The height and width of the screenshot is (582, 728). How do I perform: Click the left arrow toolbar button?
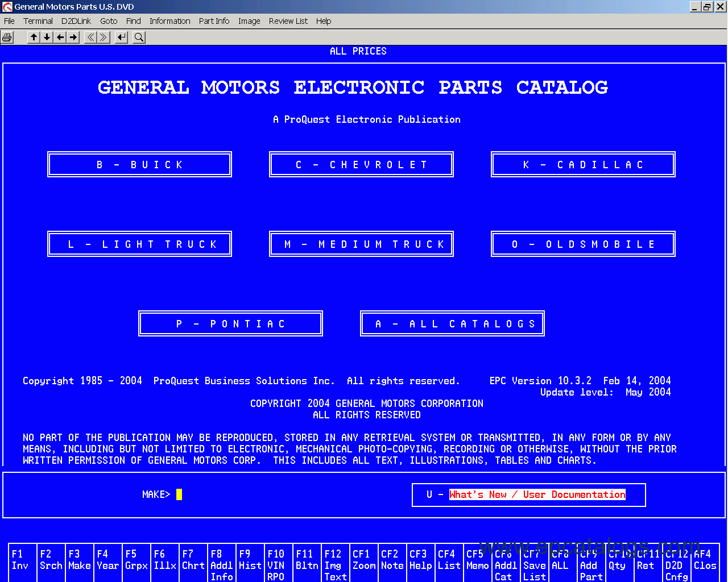point(60,38)
